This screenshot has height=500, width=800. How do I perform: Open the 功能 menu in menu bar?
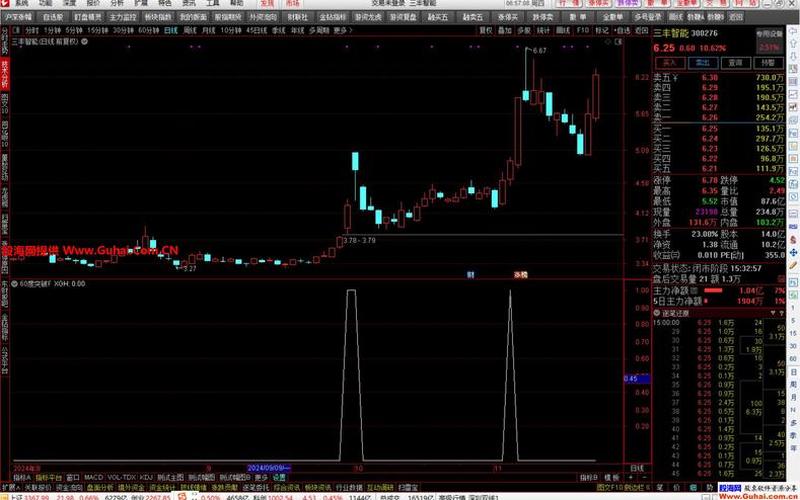tap(45, 4)
